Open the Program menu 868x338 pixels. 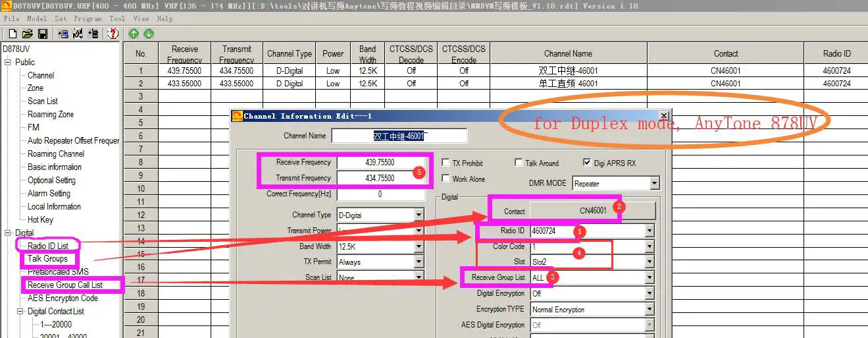click(88, 18)
